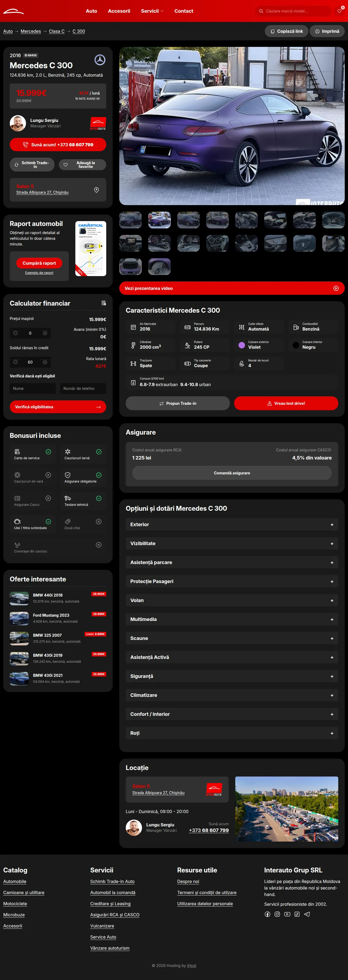The image size is (348, 980).
Task: Expand the Multimedia section
Action: 232,619
